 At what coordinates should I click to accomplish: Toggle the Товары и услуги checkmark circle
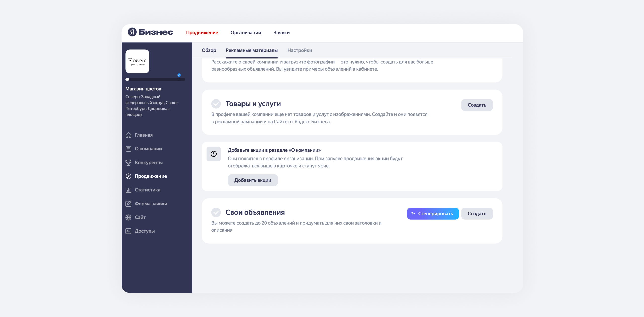coord(216,104)
